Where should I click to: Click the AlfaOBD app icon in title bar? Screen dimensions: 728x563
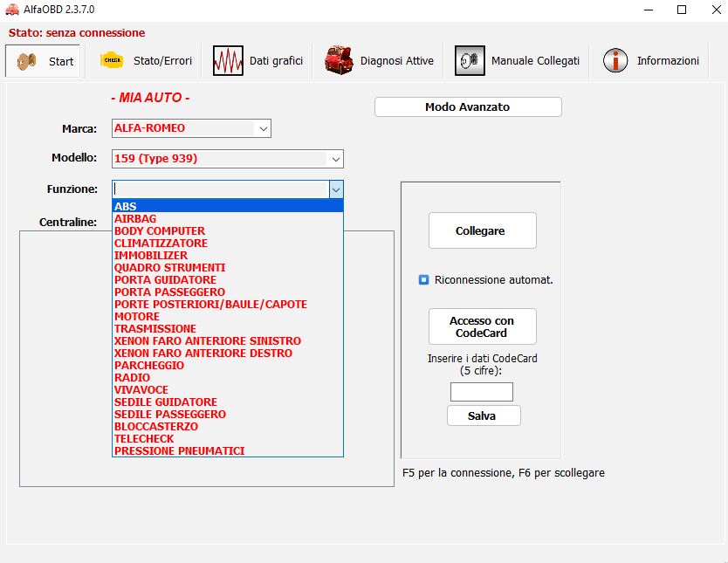pyautogui.click(x=12, y=10)
